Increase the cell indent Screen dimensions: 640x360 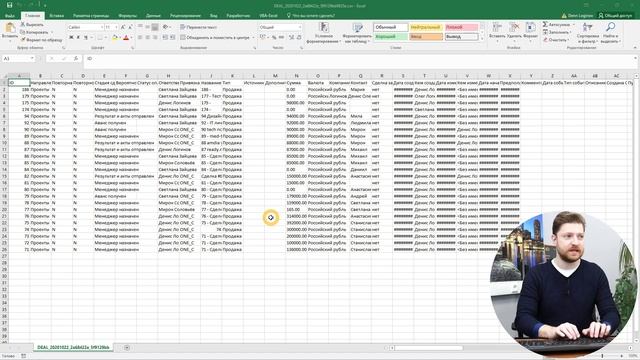[172, 38]
